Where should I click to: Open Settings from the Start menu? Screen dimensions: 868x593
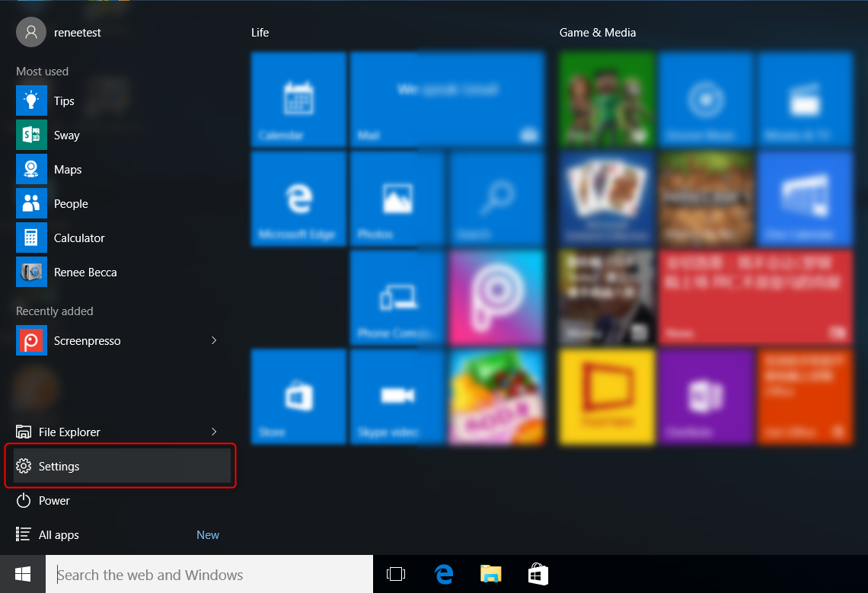pyautogui.click(x=59, y=466)
